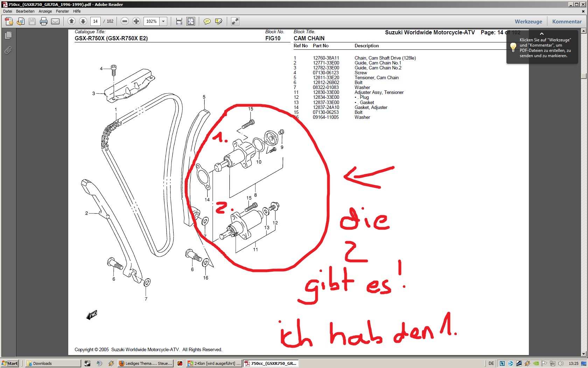The image size is (588, 368).
Task: Click the 'GSX-R750X (GSX-R750X E2)' catalogue title
Action: pyautogui.click(x=111, y=39)
